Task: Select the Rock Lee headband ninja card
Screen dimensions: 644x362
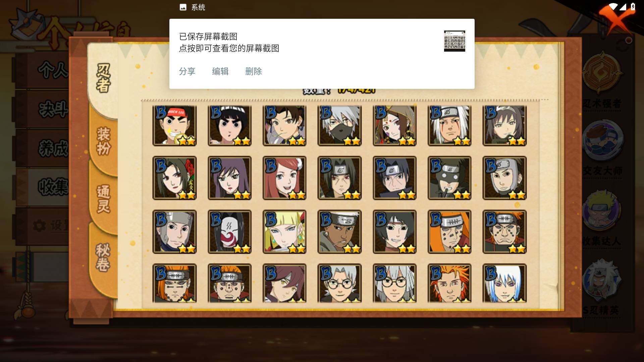Action: pos(174,126)
